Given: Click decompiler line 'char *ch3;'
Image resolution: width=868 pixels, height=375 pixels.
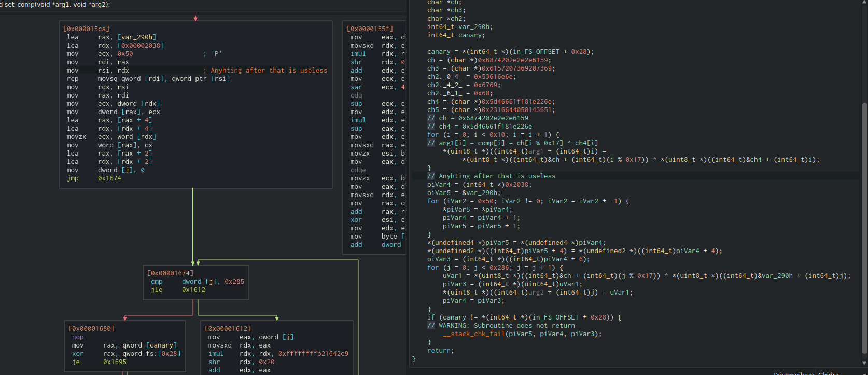Looking at the screenshot, I should pos(446,10).
